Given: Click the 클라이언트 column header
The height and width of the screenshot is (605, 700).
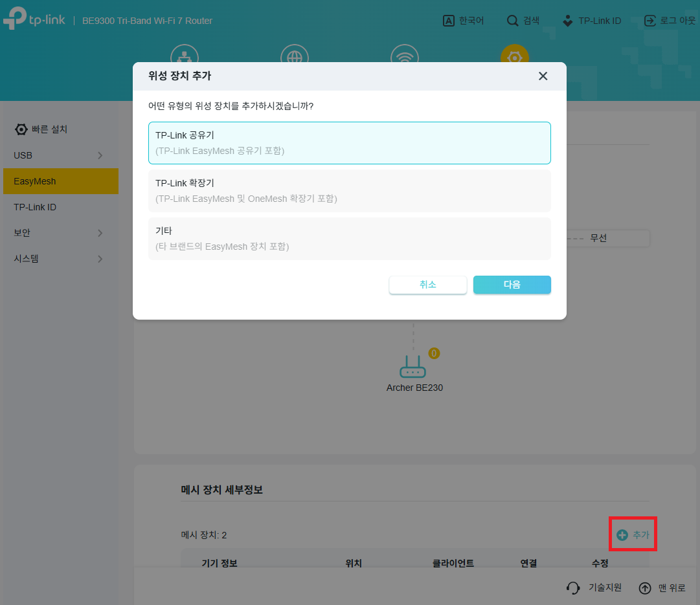Looking at the screenshot, I should pyautogui.click(x=453, y=563).
